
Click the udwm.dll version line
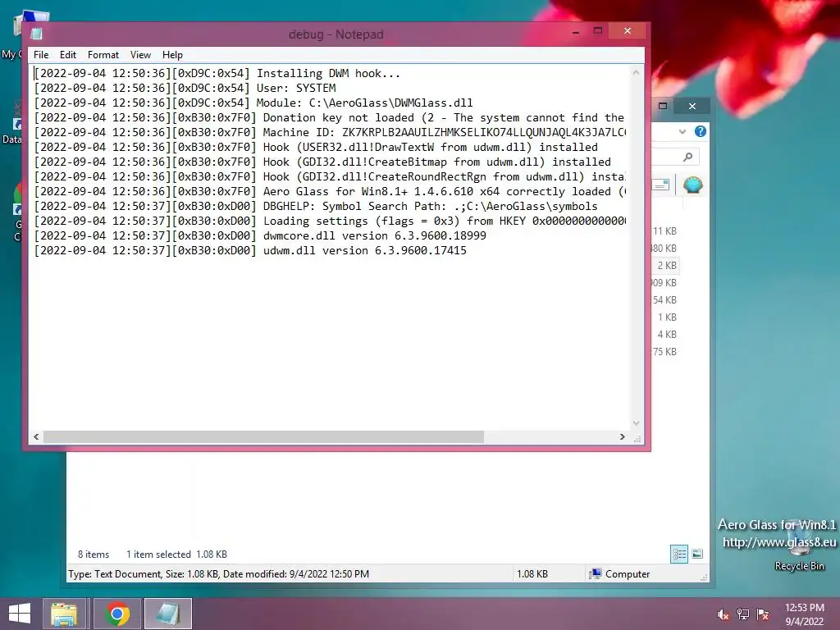coord(250,250)
